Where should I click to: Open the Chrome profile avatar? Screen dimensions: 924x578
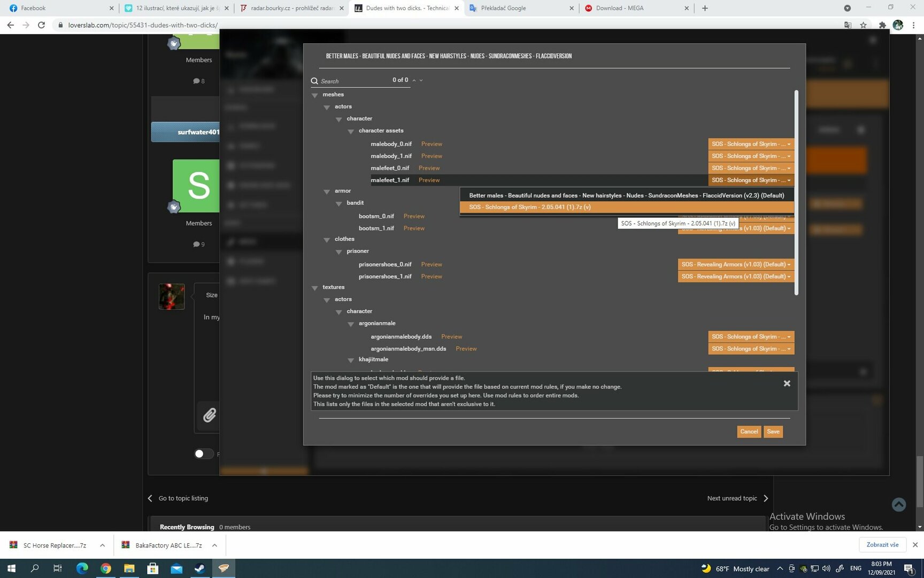898,25
